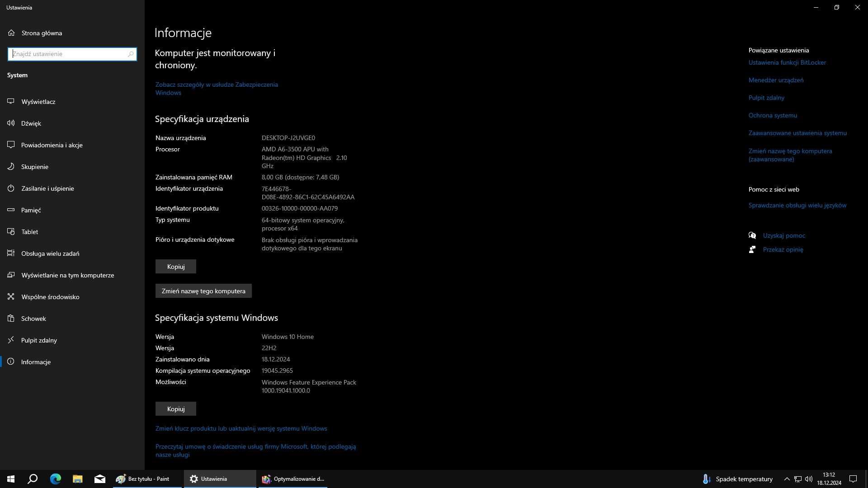Viewport: 868px width, 488px height.
Task: Open Zmień klucz produktu link
Action: (x=241, y=428)
